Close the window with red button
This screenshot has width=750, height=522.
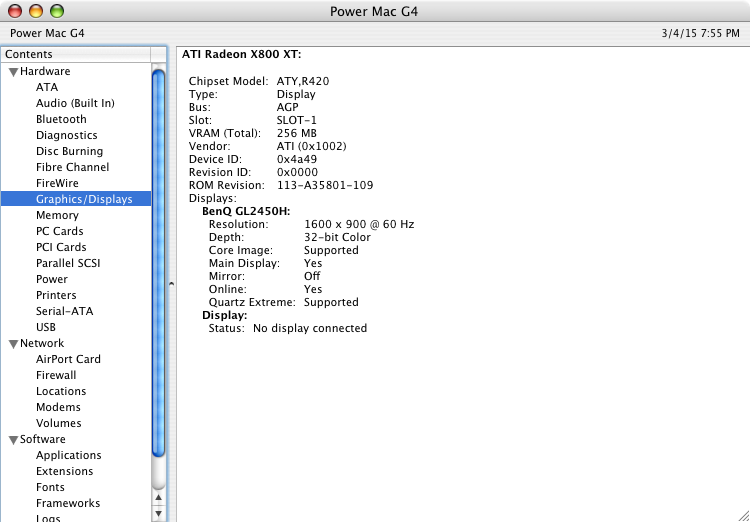tap(15, 11)
